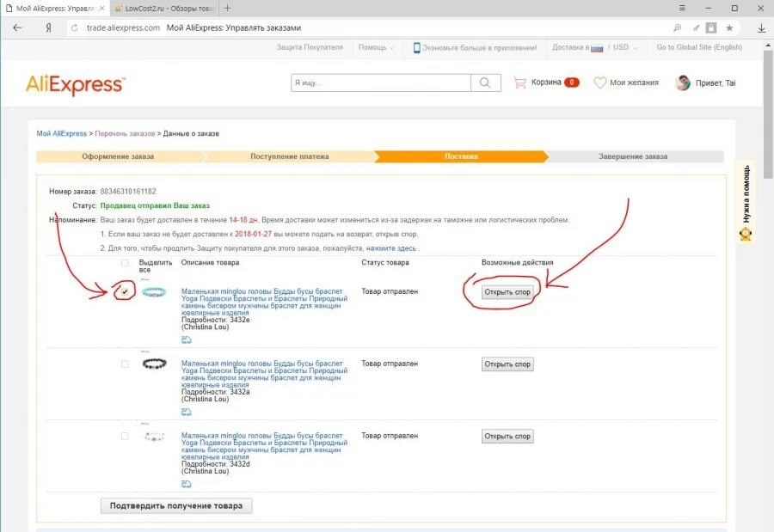Switch to the Мой AliExpress browser tab
The width and height of the screenshot is (774, 532).
(55, 9)
